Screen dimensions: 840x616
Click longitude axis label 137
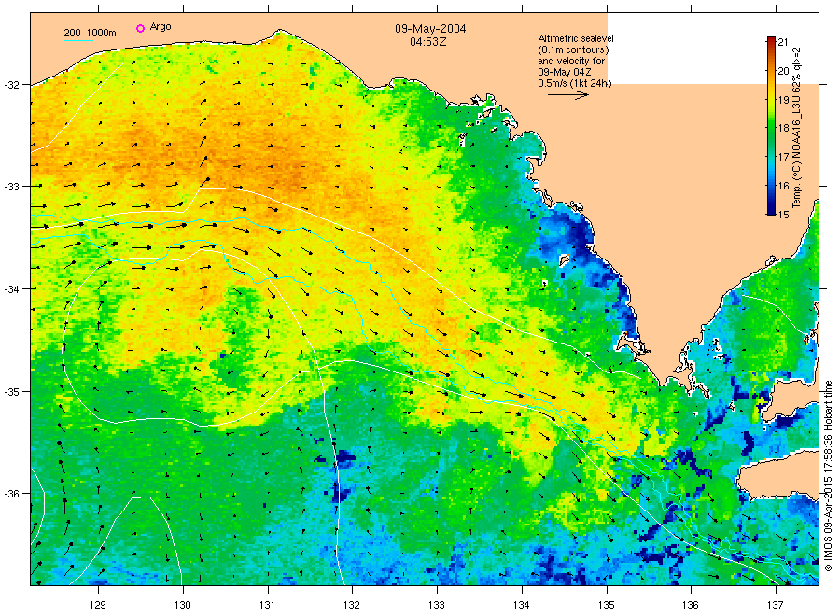click(776, 606)
